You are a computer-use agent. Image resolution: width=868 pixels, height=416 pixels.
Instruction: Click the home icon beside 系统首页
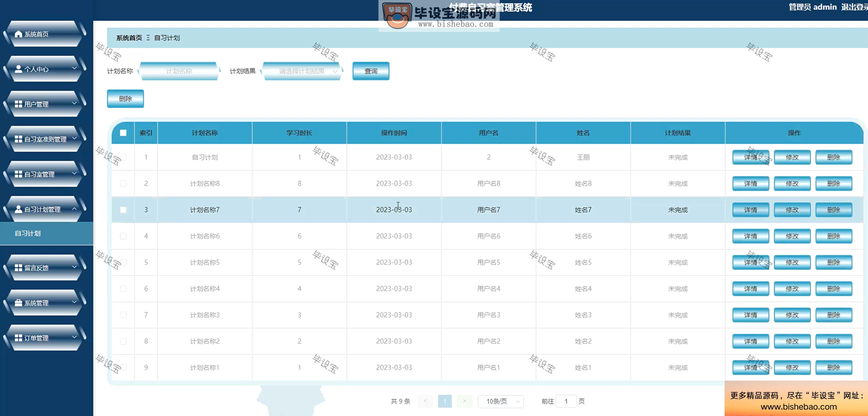click(x=18, y=34)
